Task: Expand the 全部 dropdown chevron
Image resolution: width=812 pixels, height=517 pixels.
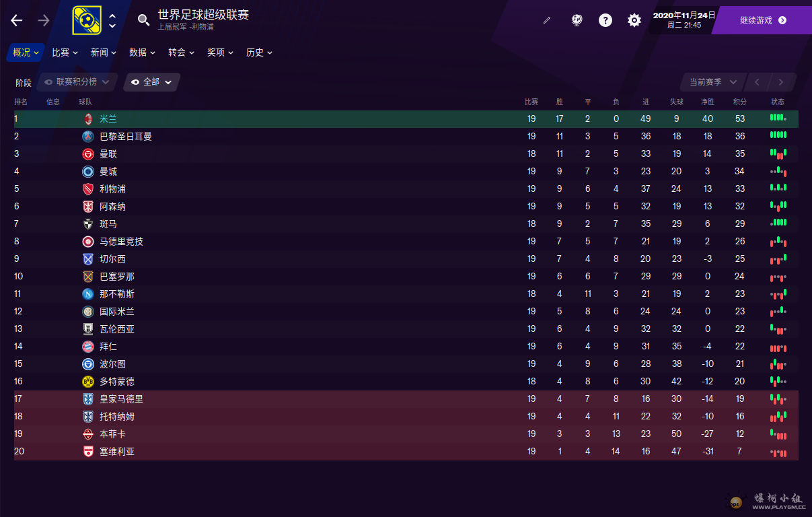Action: [168, 82]
